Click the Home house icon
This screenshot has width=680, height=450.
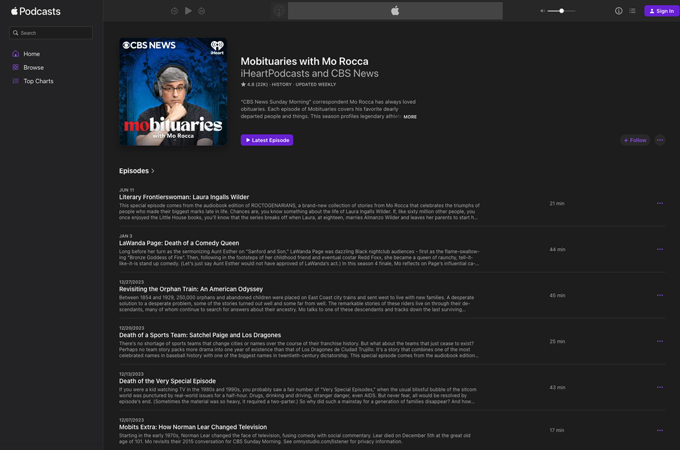[16, 54]
